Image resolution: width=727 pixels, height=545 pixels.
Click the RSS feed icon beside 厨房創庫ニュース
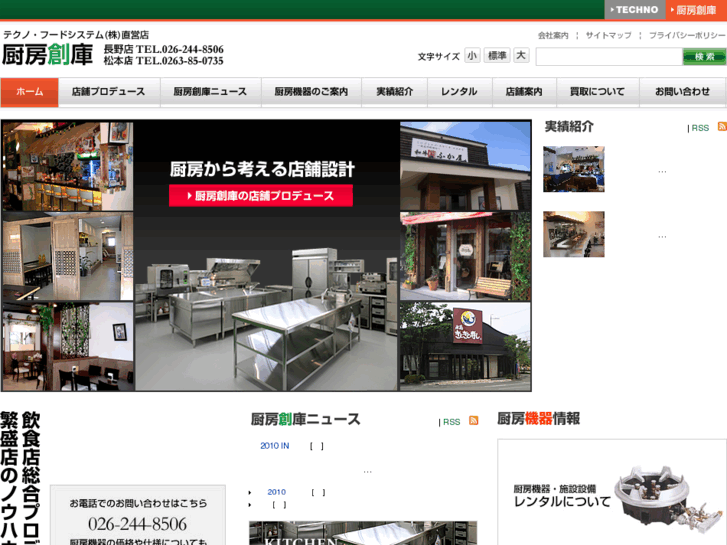click(x=473, y=420)
